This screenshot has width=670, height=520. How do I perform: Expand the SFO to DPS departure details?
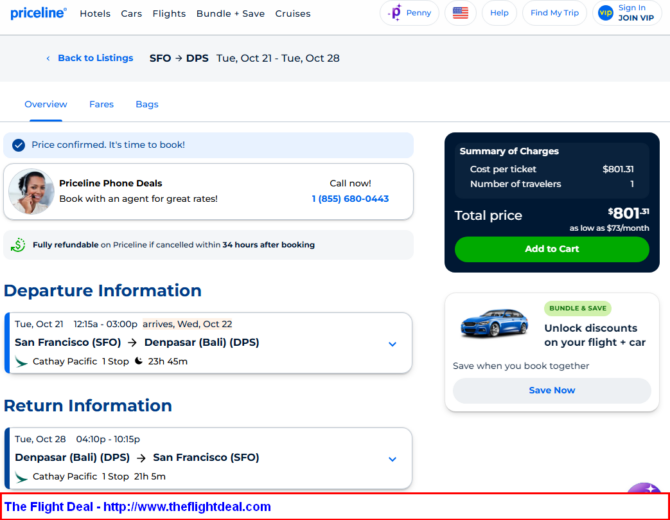pos(392,344)
